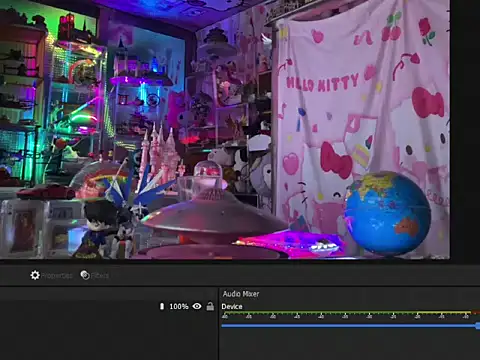
Task: Click the battery indicator icon beside 100%
Action: [x=162, y=306]
